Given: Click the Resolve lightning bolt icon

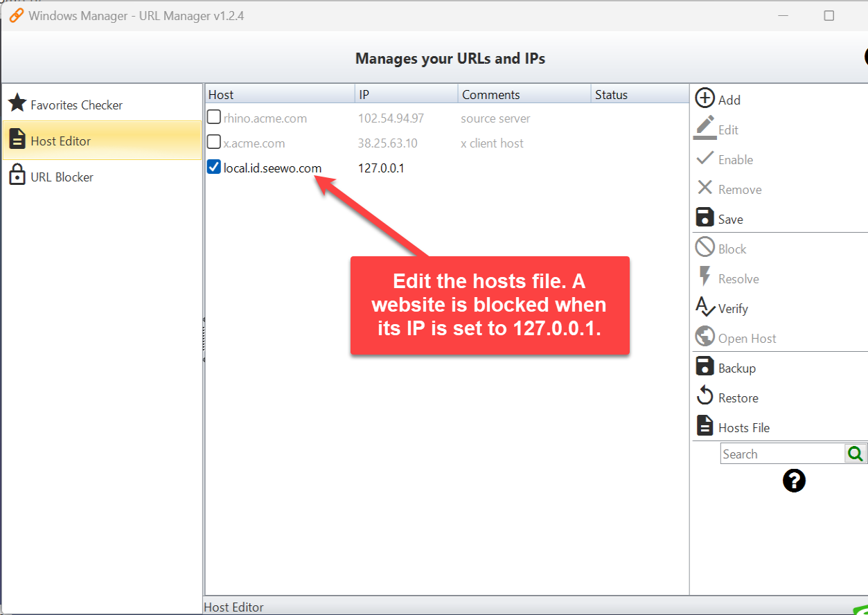Looking at the screenshot, I should tap(705, 277).
